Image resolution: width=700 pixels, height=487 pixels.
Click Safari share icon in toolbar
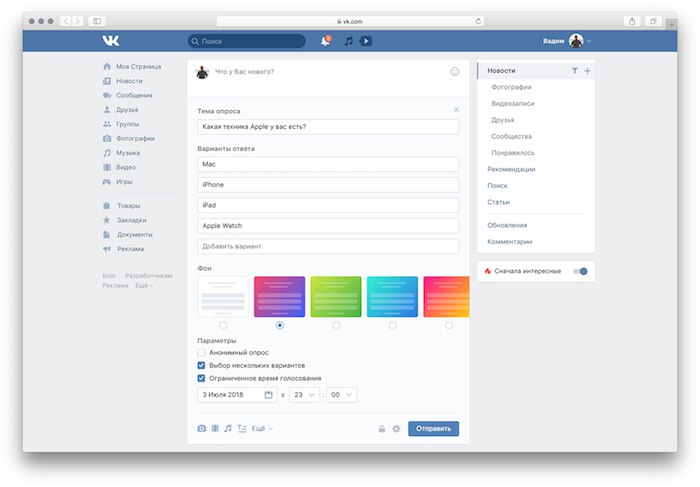coord(632,21)
